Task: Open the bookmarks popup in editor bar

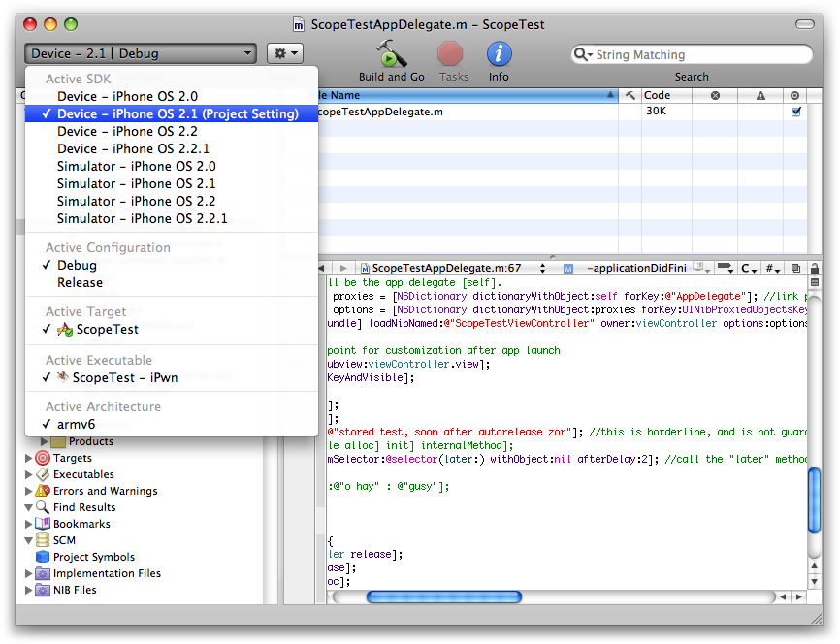Action: click(x=701, y=268)
